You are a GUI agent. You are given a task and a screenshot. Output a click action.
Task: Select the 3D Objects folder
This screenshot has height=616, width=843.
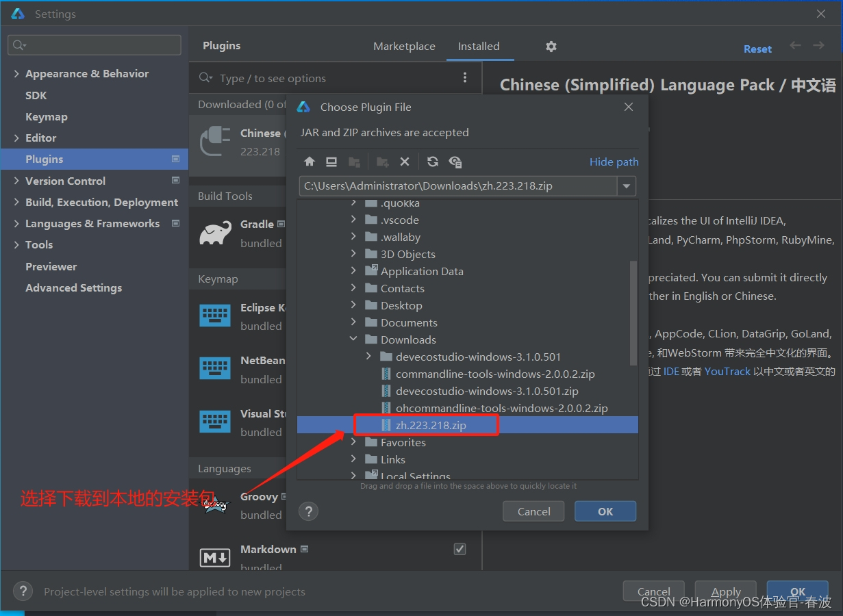click(407, 254)
